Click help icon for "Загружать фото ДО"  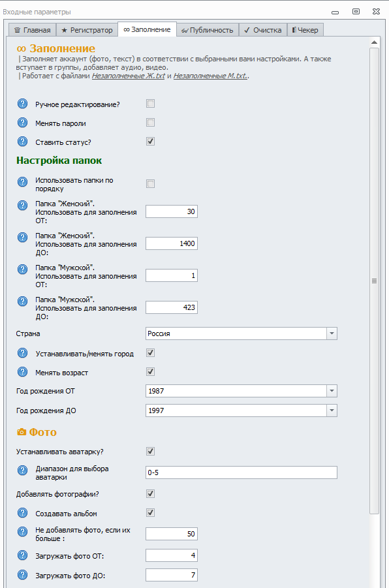22,574
